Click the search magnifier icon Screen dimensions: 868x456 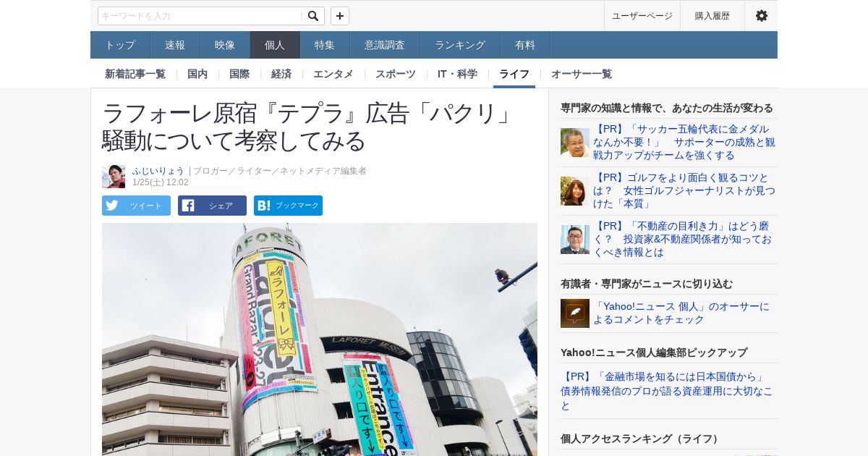point(313,16)
